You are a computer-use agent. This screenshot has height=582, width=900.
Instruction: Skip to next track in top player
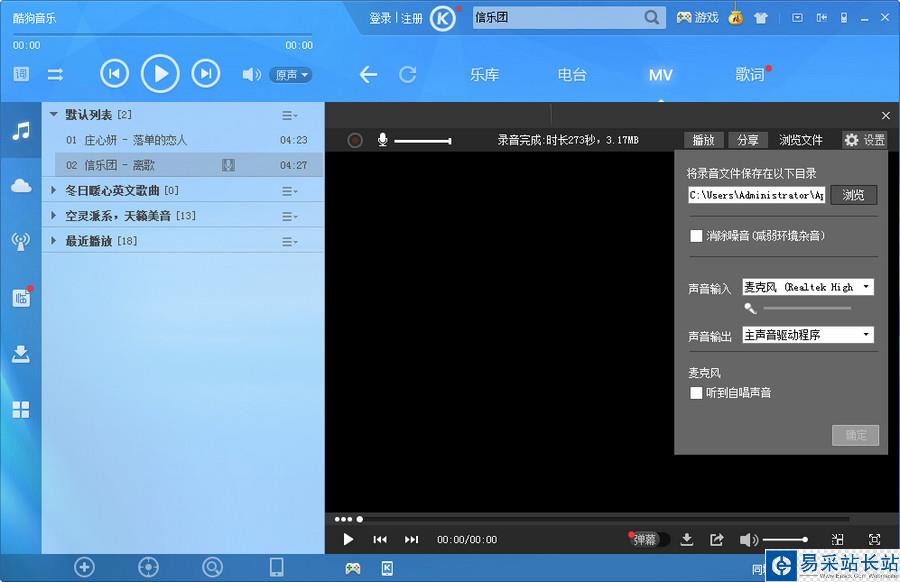coord(205,73)
